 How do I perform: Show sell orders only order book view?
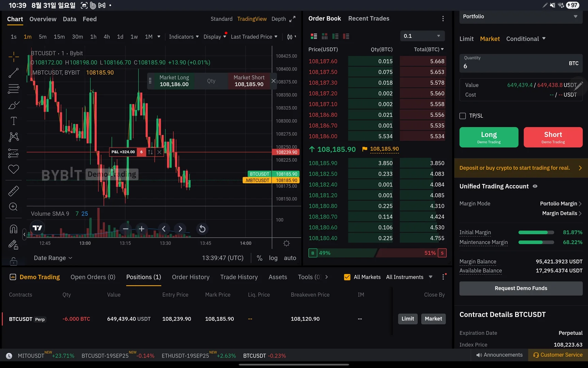(x=346, y=36)
